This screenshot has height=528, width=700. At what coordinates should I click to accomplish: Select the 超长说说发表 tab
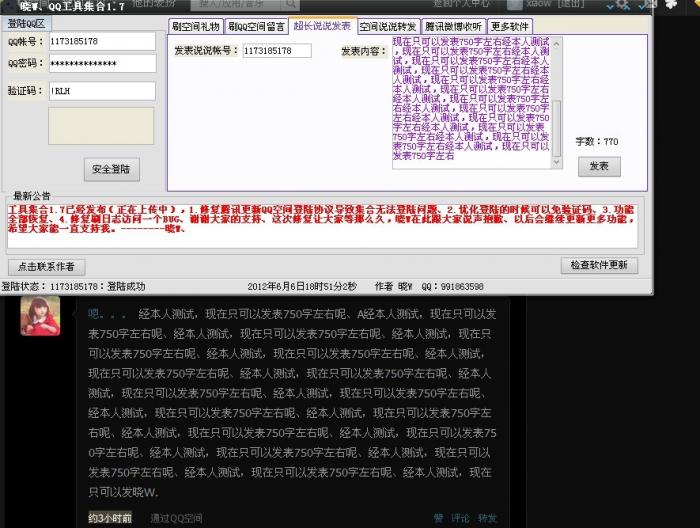(322, 26)
